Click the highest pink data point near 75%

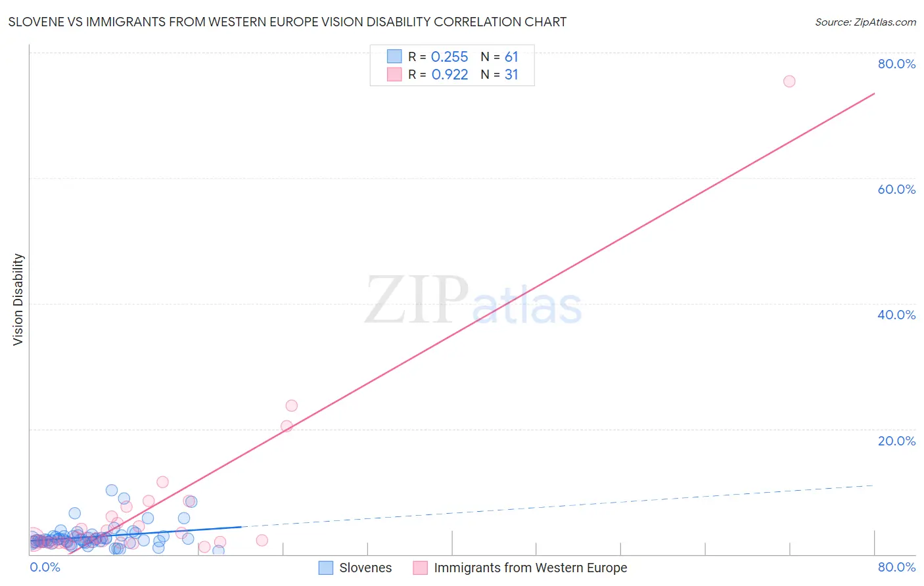click(789, 81)
